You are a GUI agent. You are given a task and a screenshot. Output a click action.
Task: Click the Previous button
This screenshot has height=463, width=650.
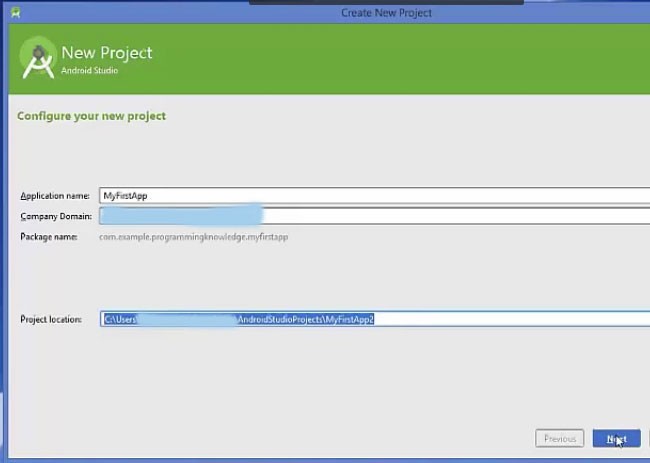click(x=560, y=439)
